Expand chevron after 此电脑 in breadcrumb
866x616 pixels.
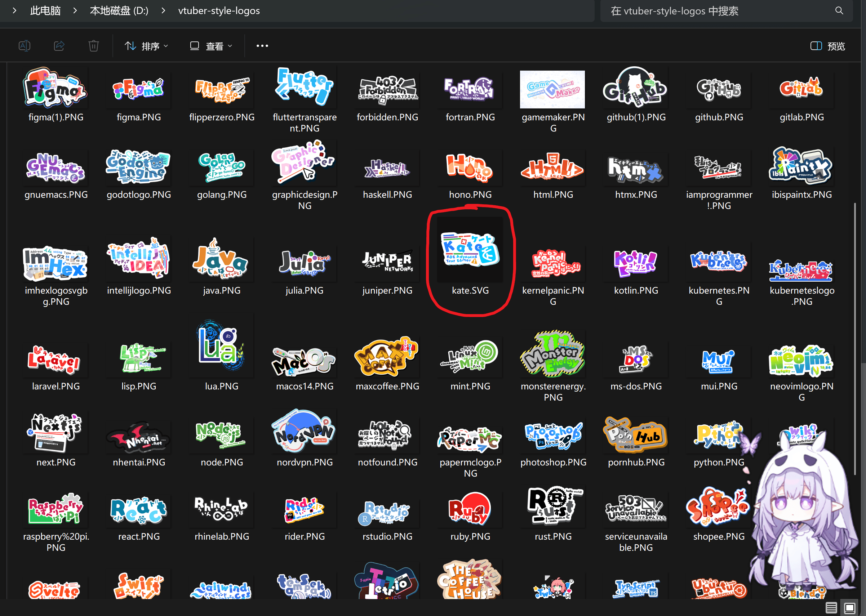(75, 10)
